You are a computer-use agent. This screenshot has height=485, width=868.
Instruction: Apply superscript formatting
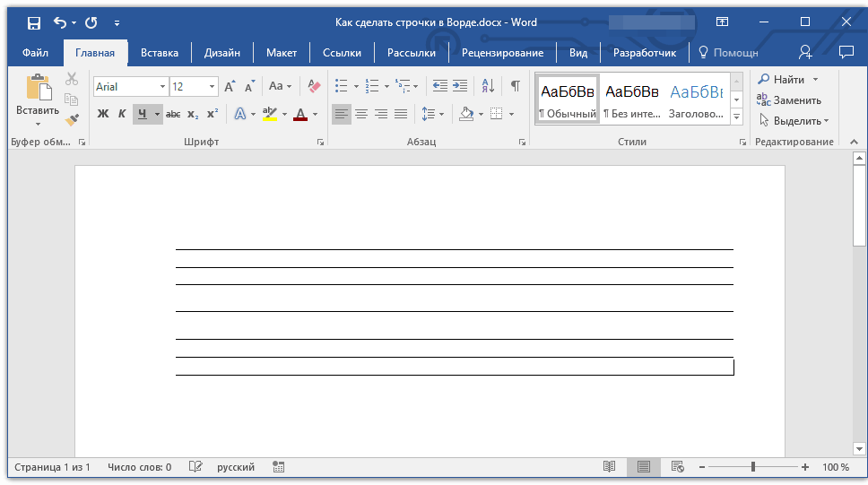pyautogui.click(x=213, y=114)
